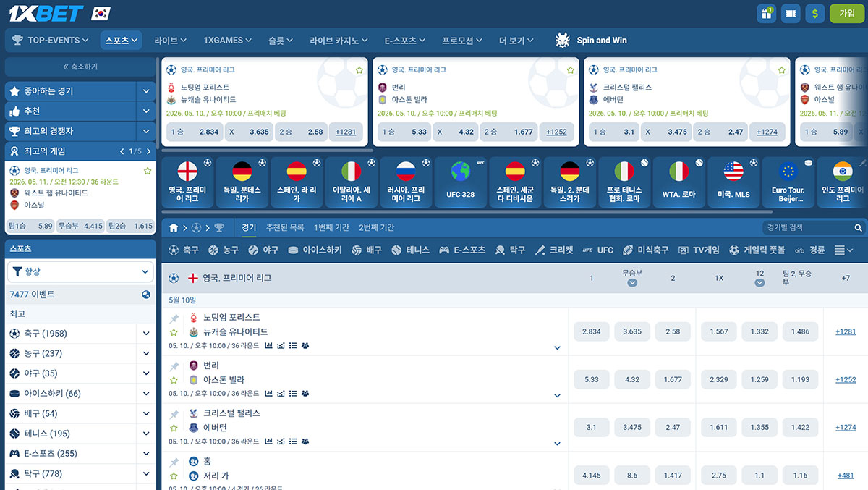Open the gift bonus icon in header
The height and width of the screenshot is (490, 868).
(x=766, y=13)
